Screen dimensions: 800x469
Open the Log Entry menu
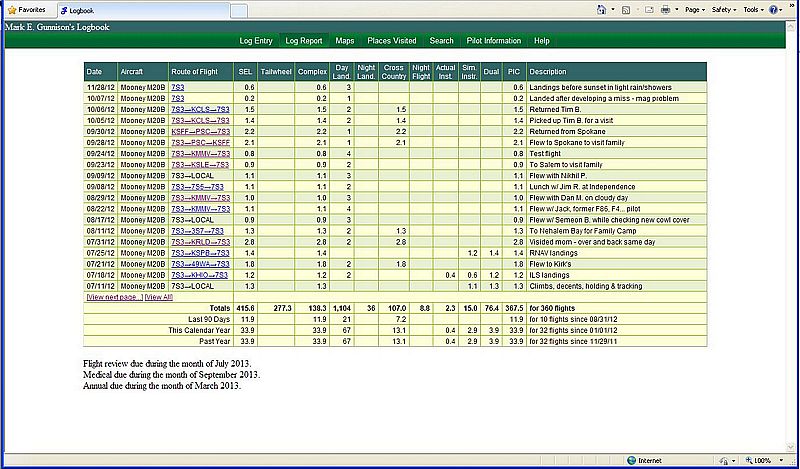pos(256,41)
